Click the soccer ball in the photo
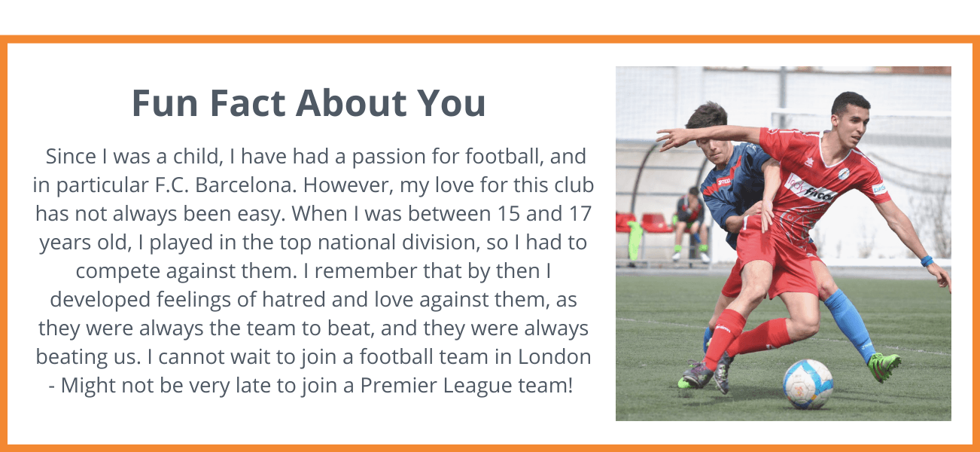The height and width of the screenshot is (452, 980). [808, 384]
